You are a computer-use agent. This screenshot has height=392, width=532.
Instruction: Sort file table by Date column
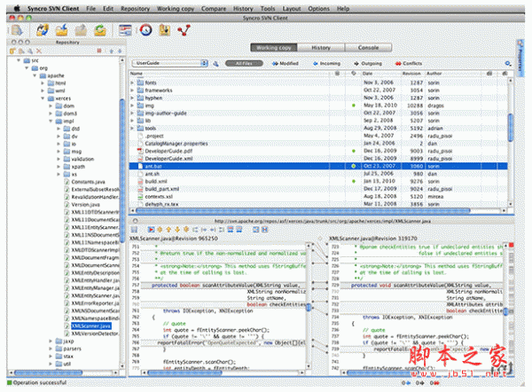pos(380,74)
